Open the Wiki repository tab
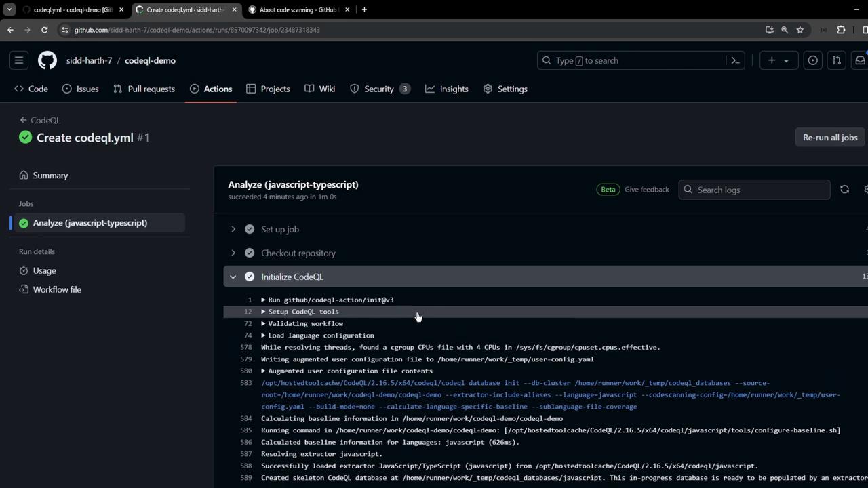The width and height of the screenshot is (868, 488). coord(320,89)
